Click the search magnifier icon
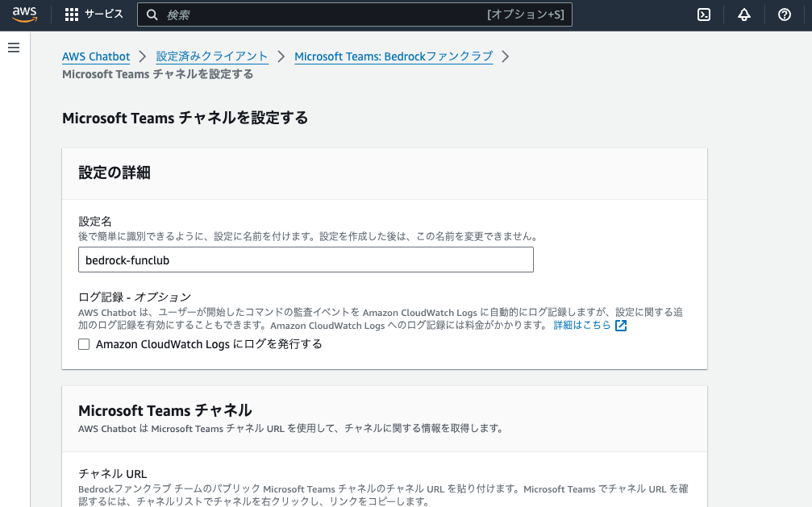This screenshot has width=812, height=507. [x=152, y=15]
